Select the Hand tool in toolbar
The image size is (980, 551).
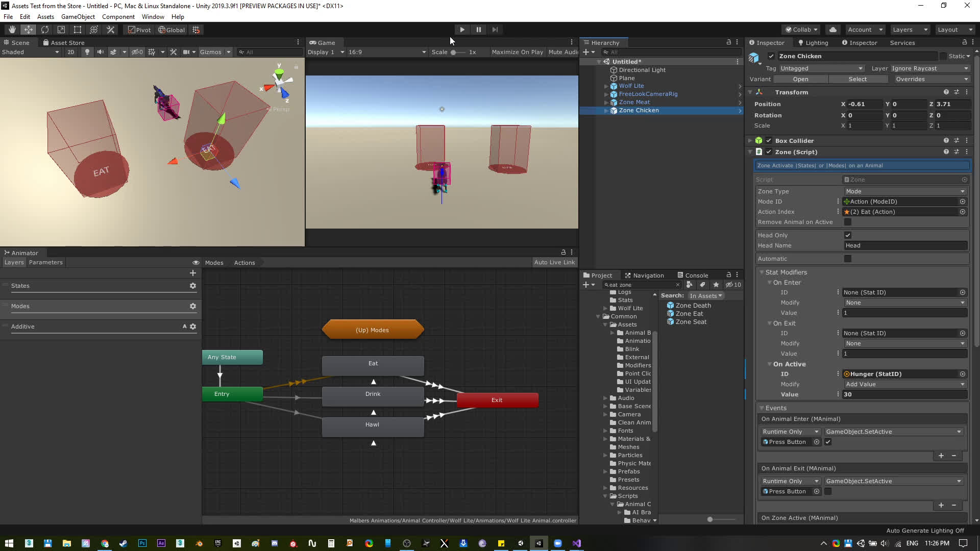12,30
